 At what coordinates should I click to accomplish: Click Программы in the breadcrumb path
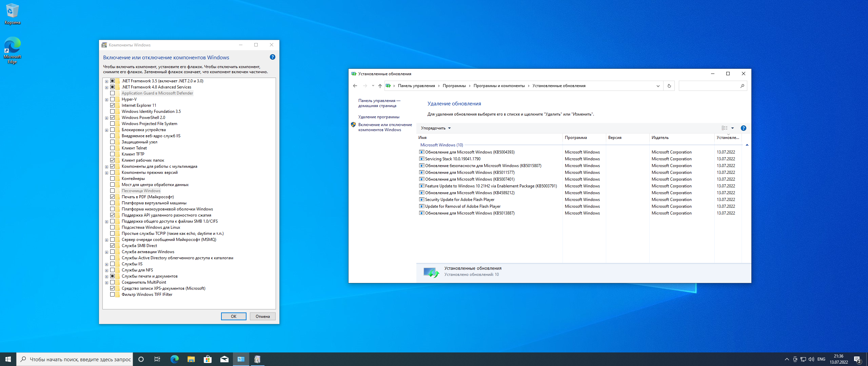pos(454,86)
